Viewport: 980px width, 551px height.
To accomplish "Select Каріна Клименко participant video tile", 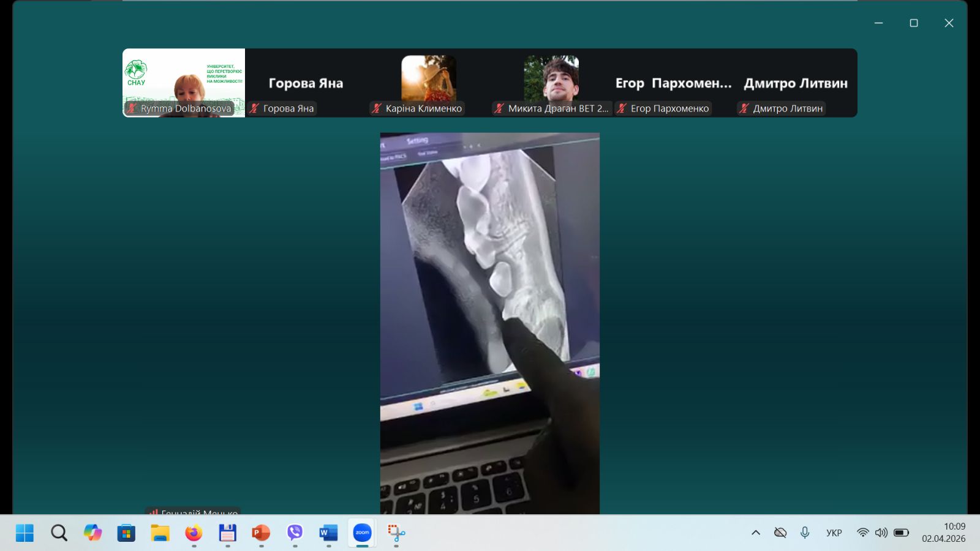I will [429, 83].
